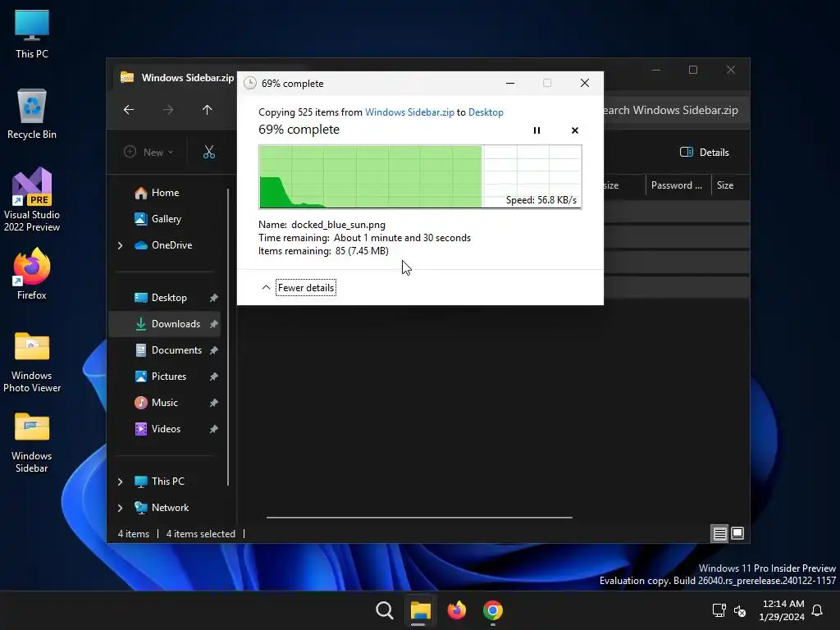Minimize the copy progress dialog
840x630 pixels.
510,83
